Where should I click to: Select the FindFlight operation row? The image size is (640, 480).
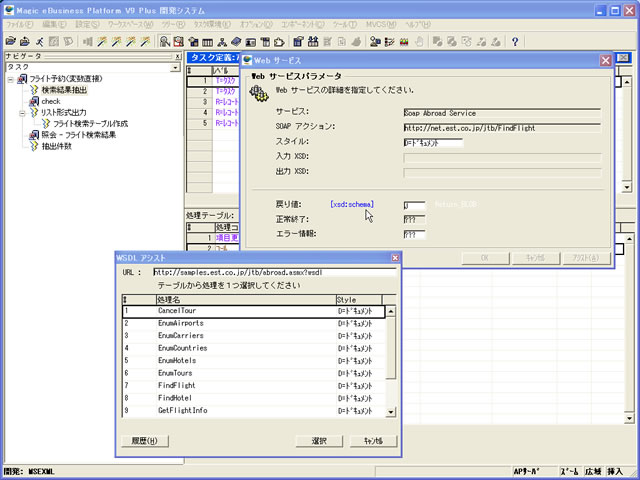click(253, 386)
